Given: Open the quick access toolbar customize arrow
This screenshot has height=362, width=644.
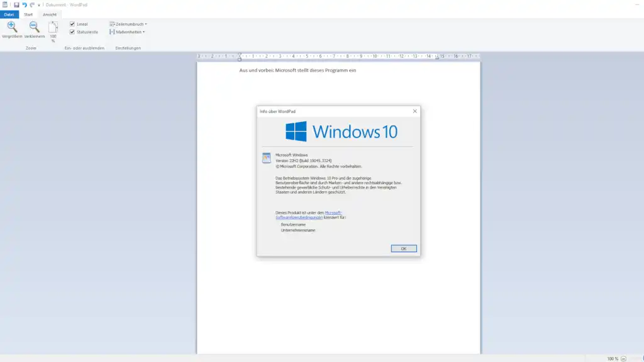Looking at the screenshot, I should tap(39, 5).
